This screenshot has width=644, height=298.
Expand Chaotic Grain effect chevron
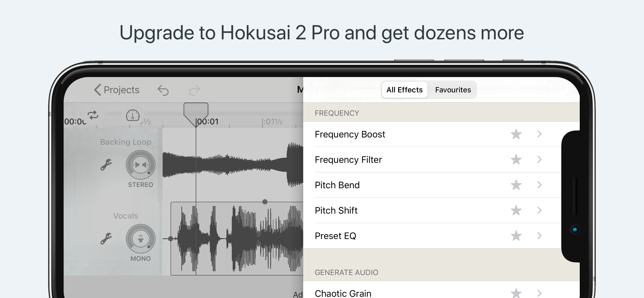coord(540,293)
